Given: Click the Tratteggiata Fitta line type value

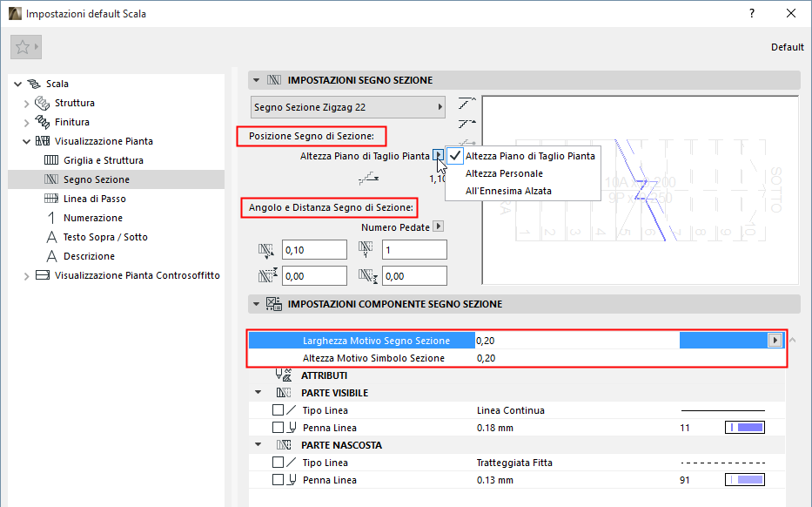Looking at the screenshot, I should 514,463.
